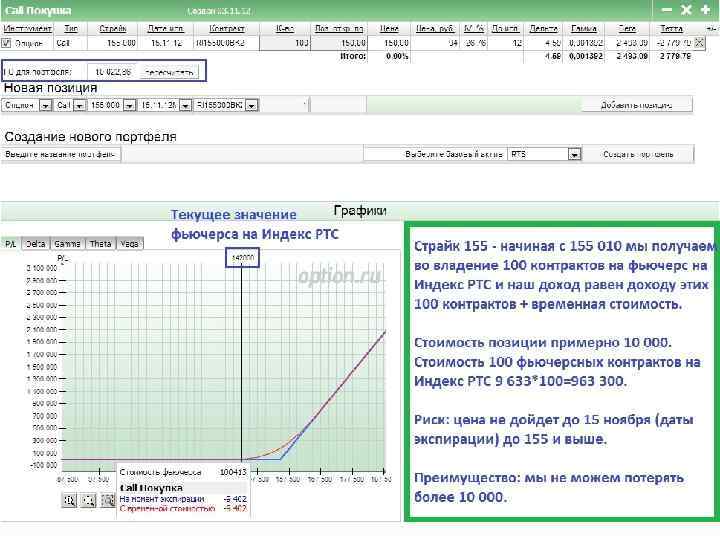Sort by the Контракт column header

click(226, 28)
